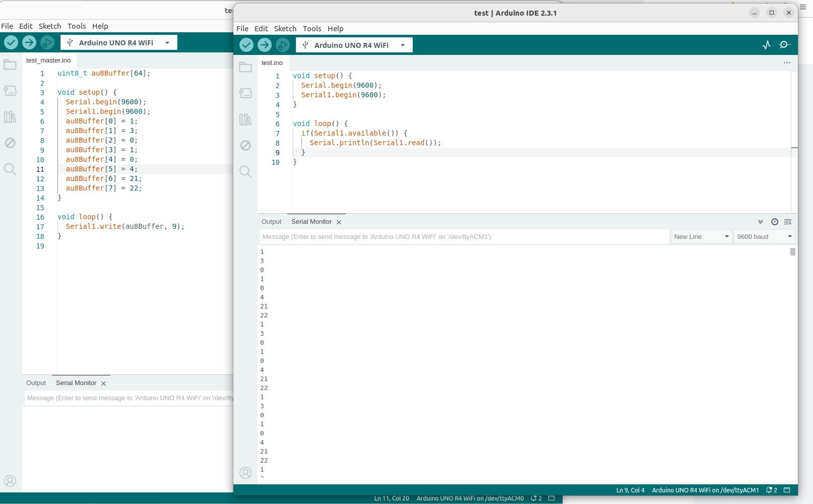The width and height of the screenshot is (813, 504).
Task: Open Sketch menu in front test window
Action: pos(285,29)
